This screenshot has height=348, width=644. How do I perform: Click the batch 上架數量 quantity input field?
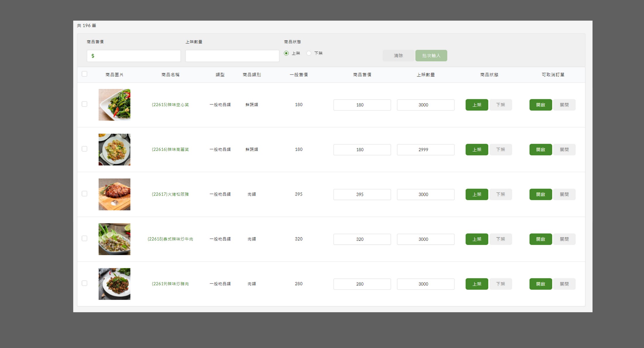tap(232, 56)
